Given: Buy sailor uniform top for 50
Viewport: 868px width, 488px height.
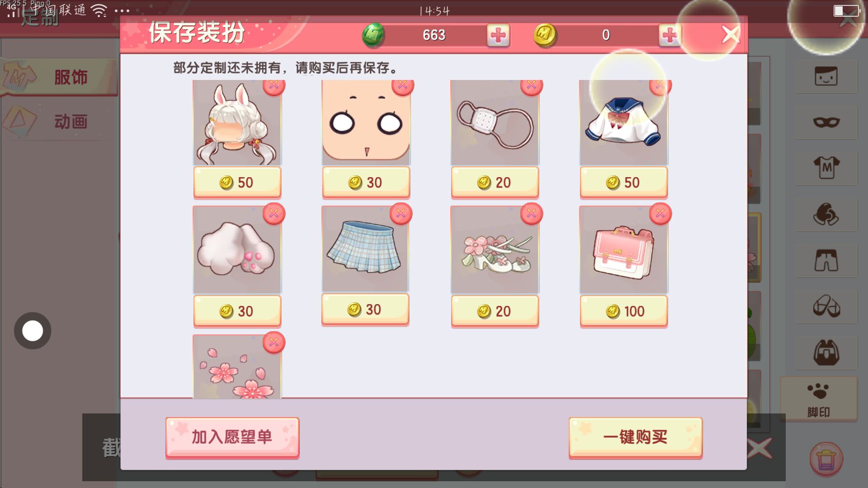Looking at the screenshot, I should [x=623, y=183].
